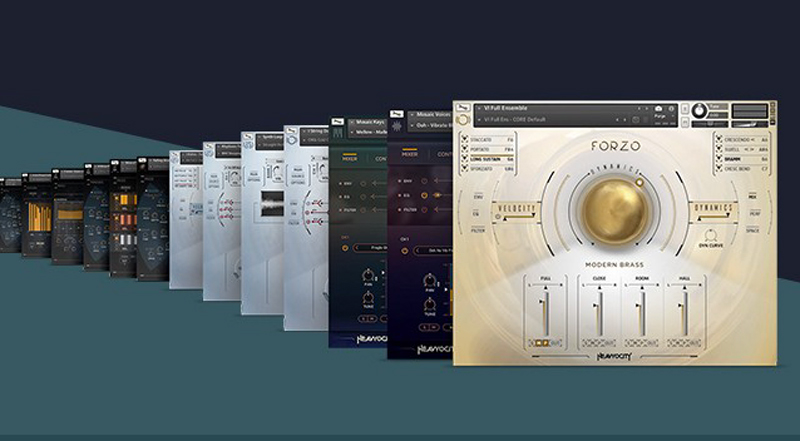Click the PAN knob in Mosaic Keys
Screen dimensions: 800x441
tap(368, 276)
